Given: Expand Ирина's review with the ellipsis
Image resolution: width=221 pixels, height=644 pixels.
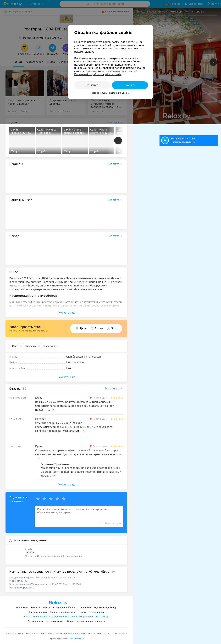Looking at the screenshot, I should pyautogui.click(x=38, y=458).
